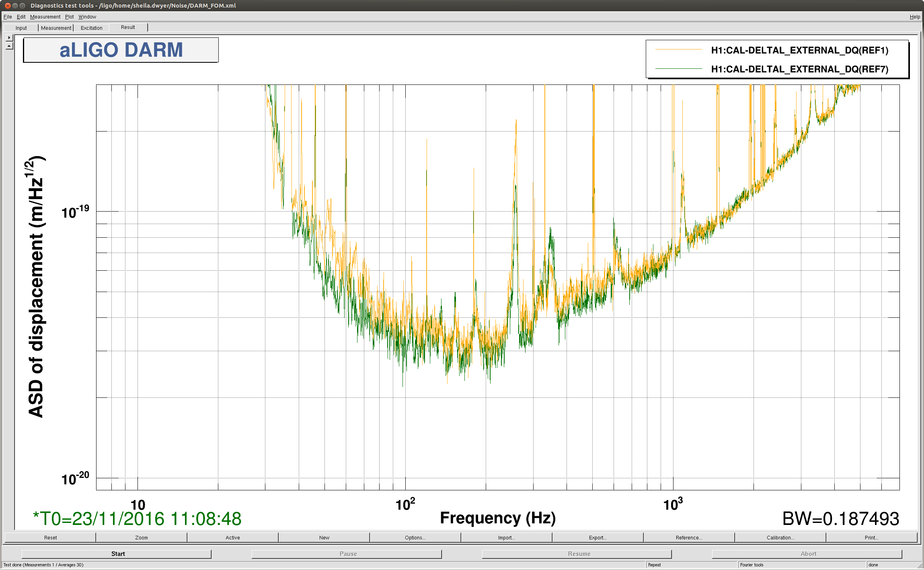Switch to the Input tab

21,28
